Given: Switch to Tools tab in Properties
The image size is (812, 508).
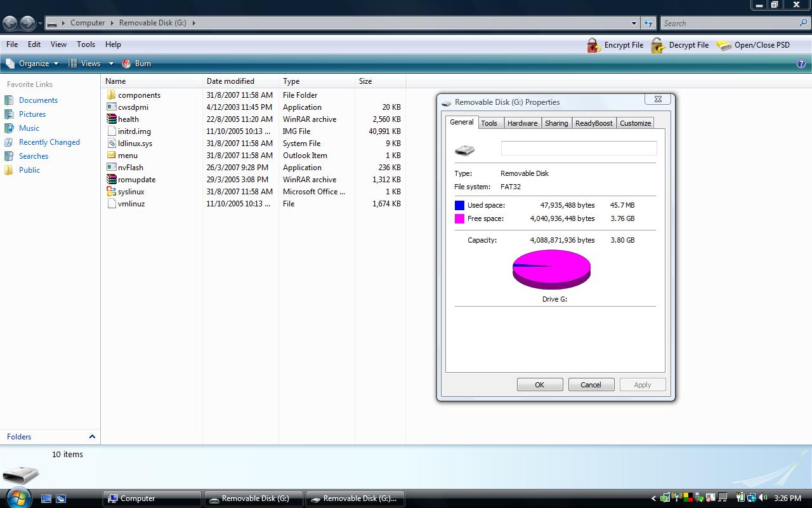Looking at the screenshot, I should [489, 123].
